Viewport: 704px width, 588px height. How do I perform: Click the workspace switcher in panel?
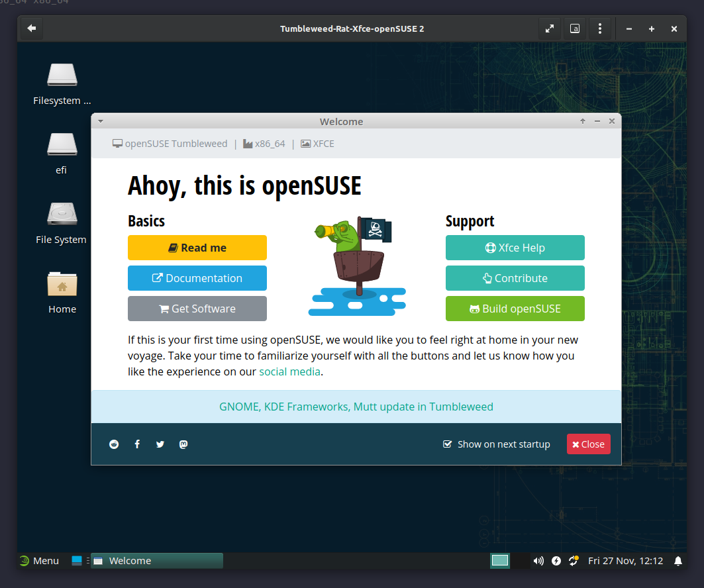[x=500, y=561]
